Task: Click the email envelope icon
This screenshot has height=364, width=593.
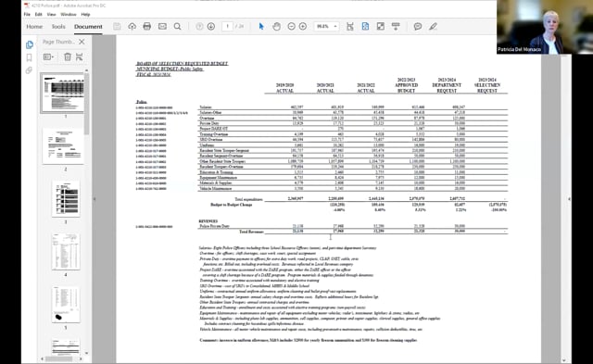Action: tap(162, 27)
